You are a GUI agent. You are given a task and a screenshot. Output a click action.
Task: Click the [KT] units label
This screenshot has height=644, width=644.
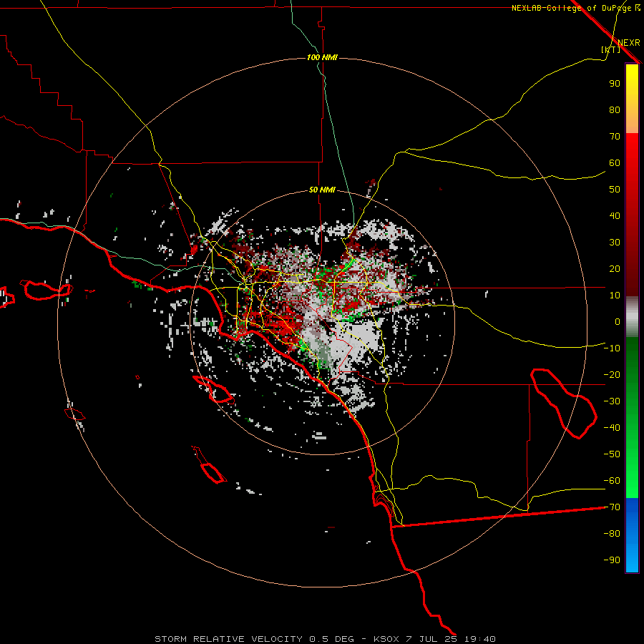610,49
